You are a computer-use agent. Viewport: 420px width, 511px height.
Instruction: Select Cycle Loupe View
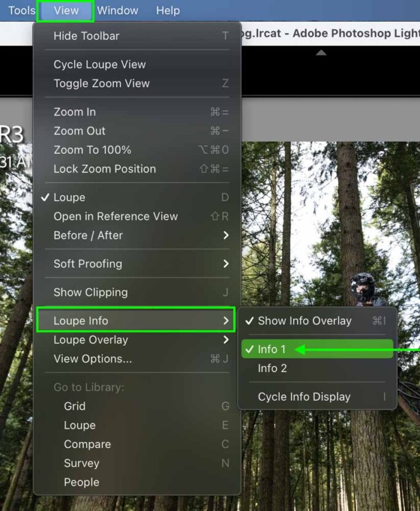pos(137,64)
